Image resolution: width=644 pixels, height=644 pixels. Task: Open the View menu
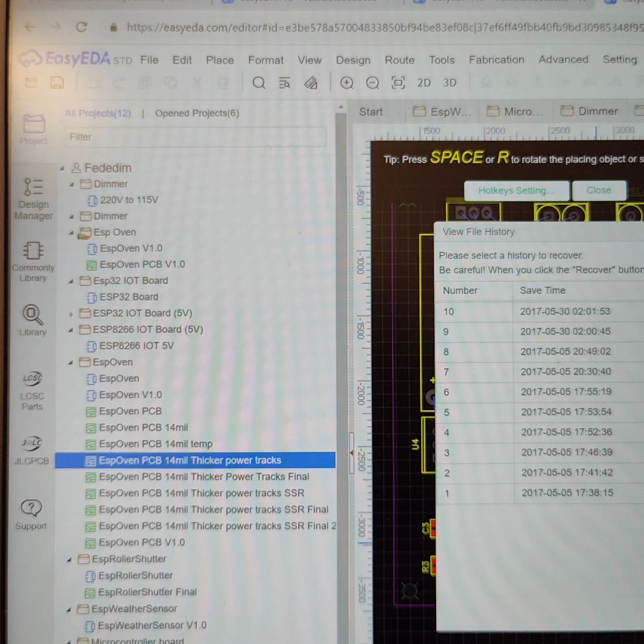coord(309,60)
